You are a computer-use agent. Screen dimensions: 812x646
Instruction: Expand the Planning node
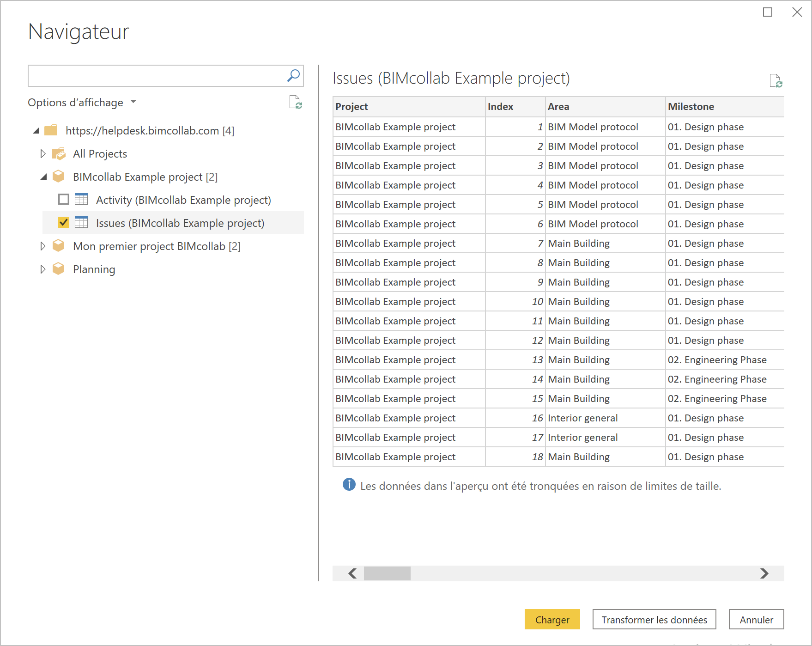(x=43, y=269)
